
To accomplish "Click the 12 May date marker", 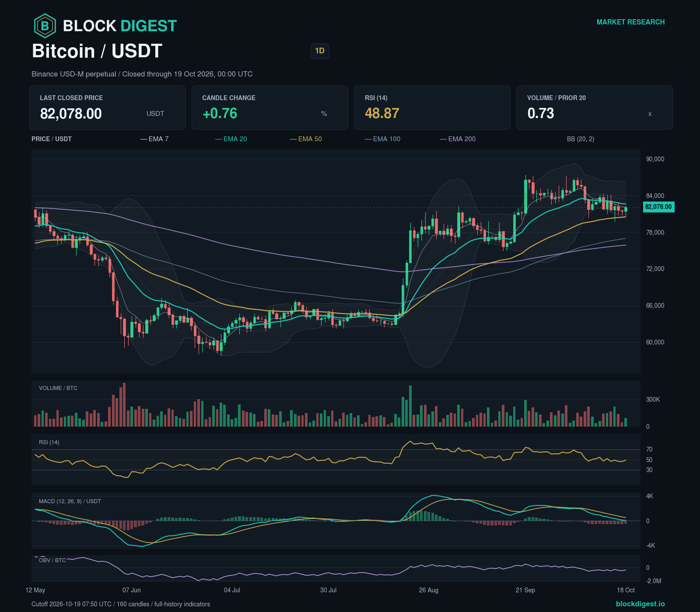I will (x=35, y=590).
